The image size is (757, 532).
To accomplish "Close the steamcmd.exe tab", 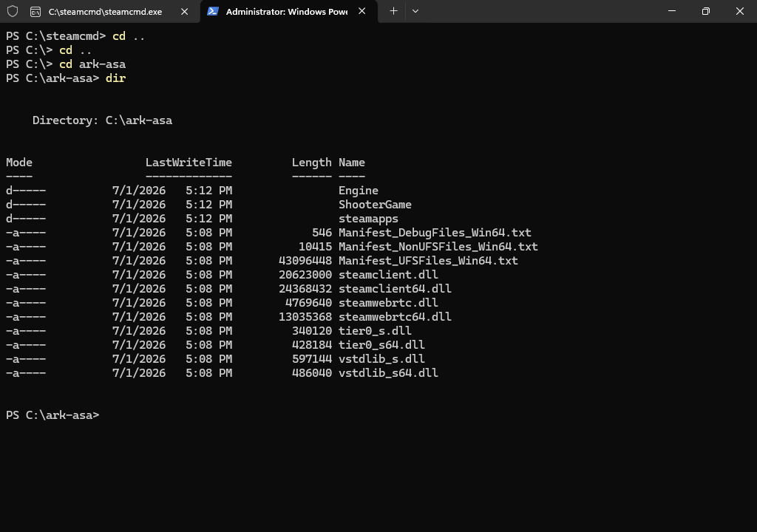I will 184,12.
